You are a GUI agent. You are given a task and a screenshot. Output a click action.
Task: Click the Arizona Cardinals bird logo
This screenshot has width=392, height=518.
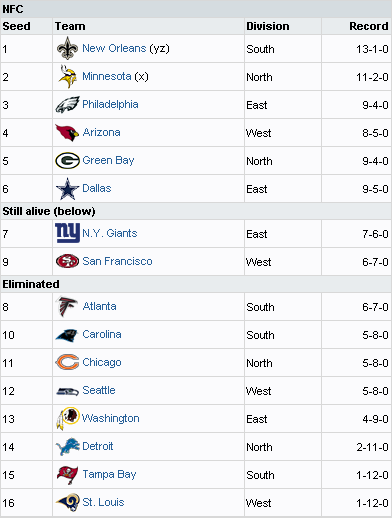pyautogui.click(x=67, y=132)
